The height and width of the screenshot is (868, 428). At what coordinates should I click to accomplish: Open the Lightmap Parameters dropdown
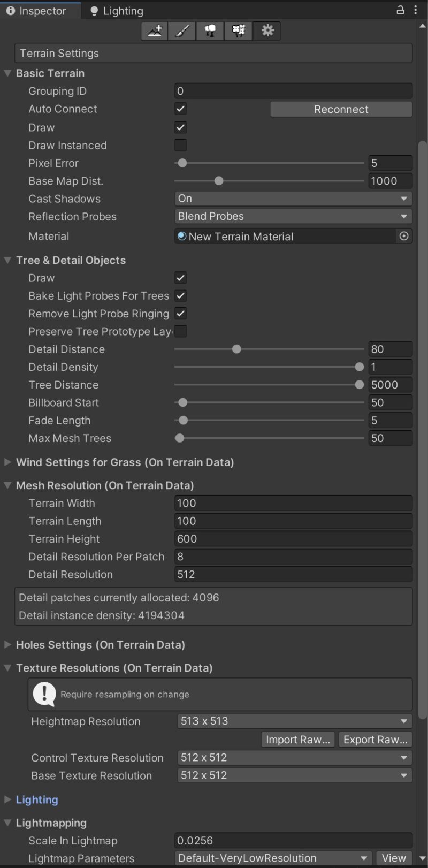273,858
